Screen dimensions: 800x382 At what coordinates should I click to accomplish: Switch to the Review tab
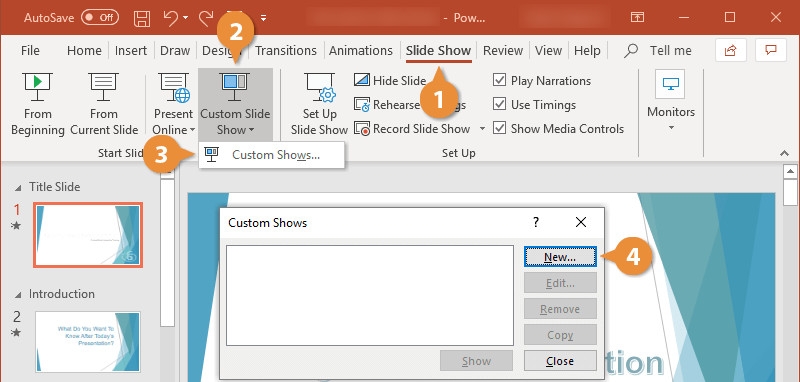(x=503, y=50)
